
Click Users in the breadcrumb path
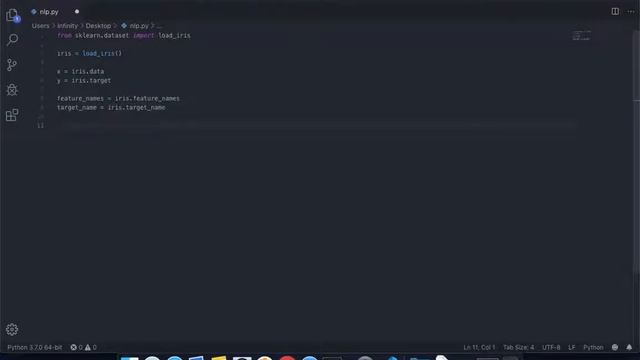click(40, 26)
